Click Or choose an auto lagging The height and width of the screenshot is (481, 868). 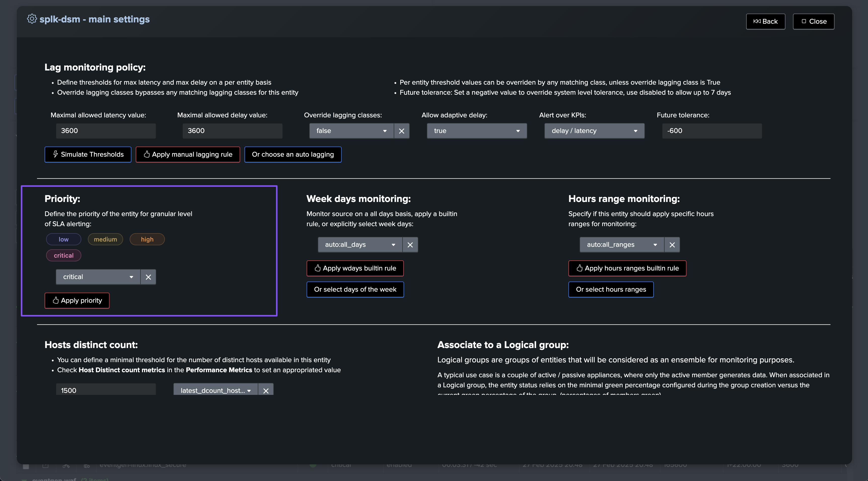(293, 154)
